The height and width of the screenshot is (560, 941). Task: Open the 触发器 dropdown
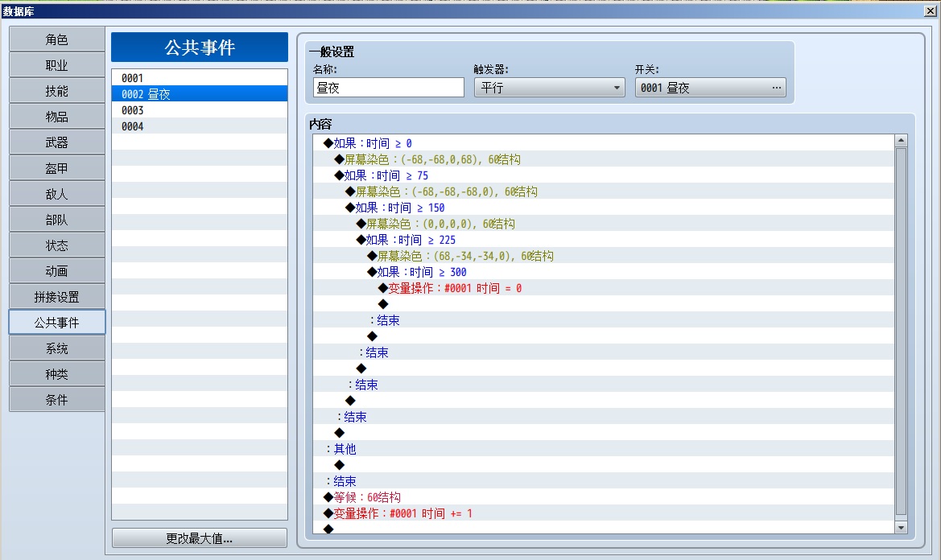(x=549, y=88)
